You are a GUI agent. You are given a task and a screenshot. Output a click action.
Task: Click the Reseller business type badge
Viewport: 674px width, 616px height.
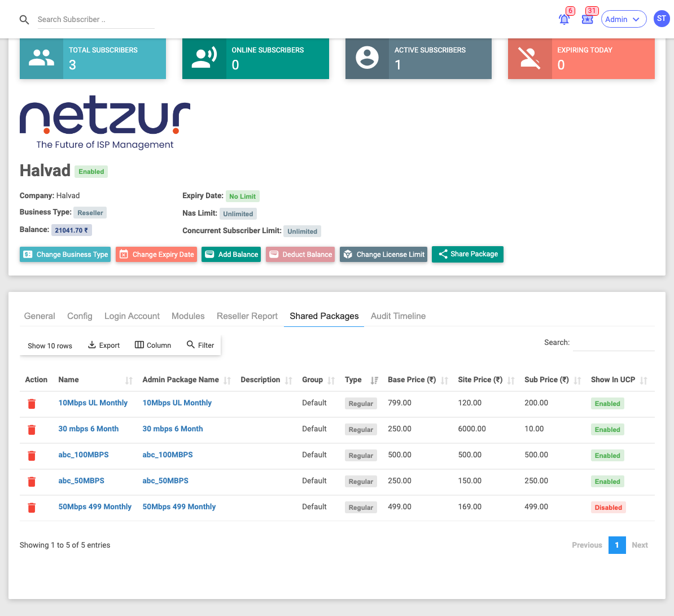90,213
